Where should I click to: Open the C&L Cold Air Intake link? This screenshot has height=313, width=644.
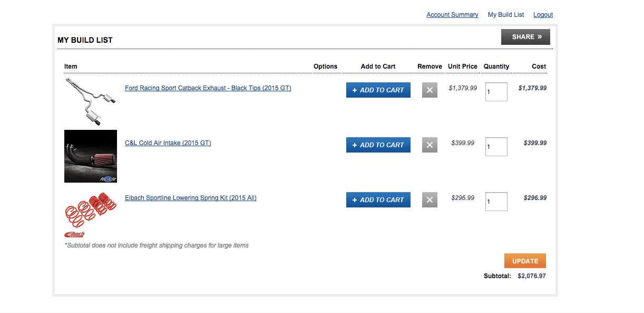[x=168, y=143]
